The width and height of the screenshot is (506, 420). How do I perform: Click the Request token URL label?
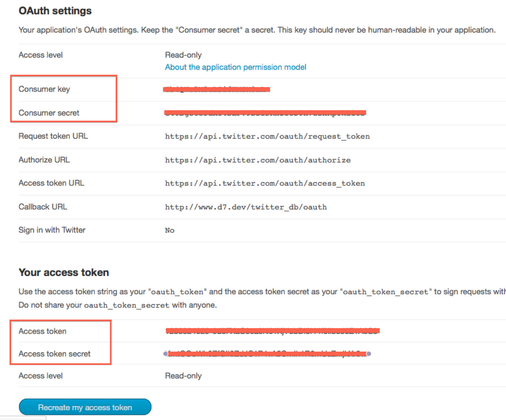[x=53, y=136]
